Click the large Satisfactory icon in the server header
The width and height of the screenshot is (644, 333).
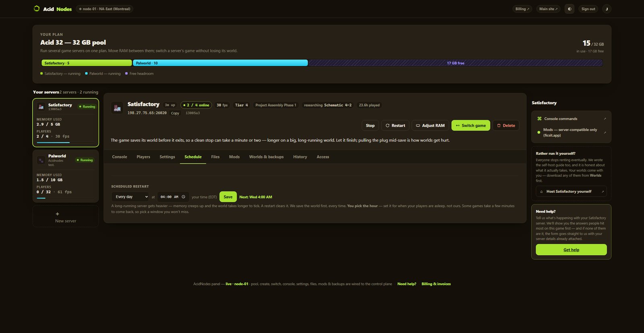117,108
